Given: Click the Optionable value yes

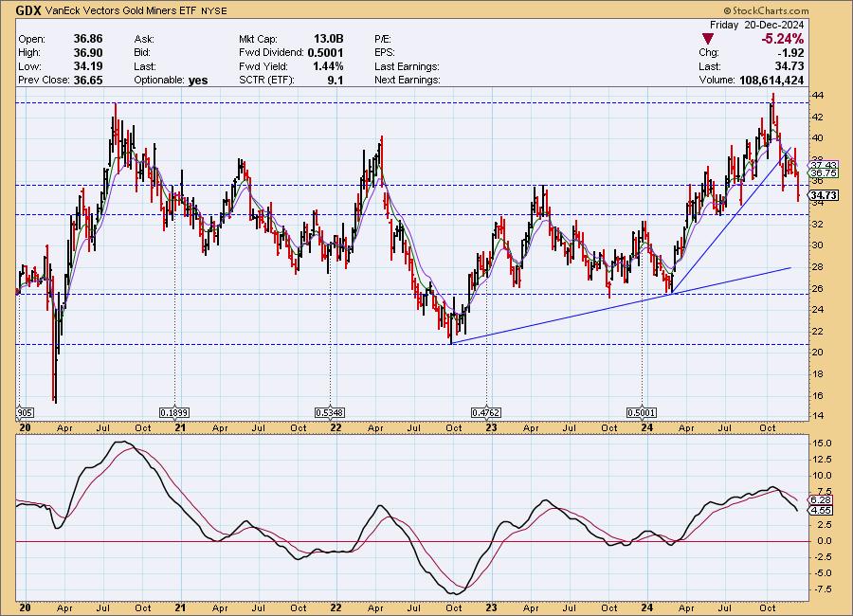Looking at the screenshot, I should (x=198, y=80).
